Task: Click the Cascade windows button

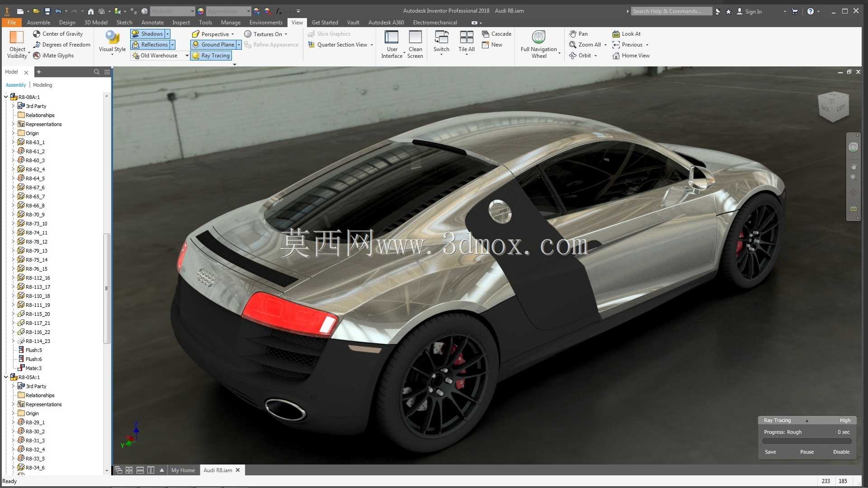Action: 496,34
